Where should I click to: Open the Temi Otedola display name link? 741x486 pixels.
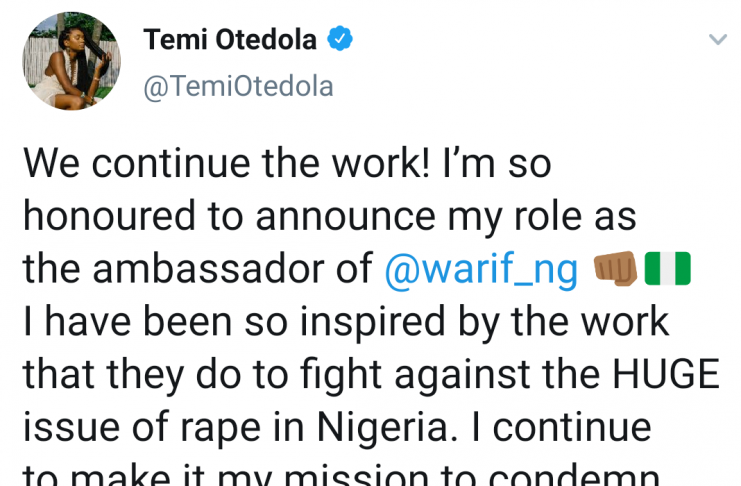(x=230, y=40)
